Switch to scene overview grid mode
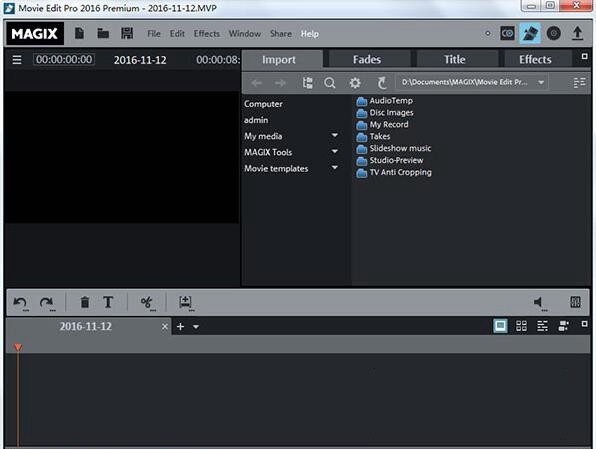The height and width of the screenshot is (449, 596). tap(521, 326)
